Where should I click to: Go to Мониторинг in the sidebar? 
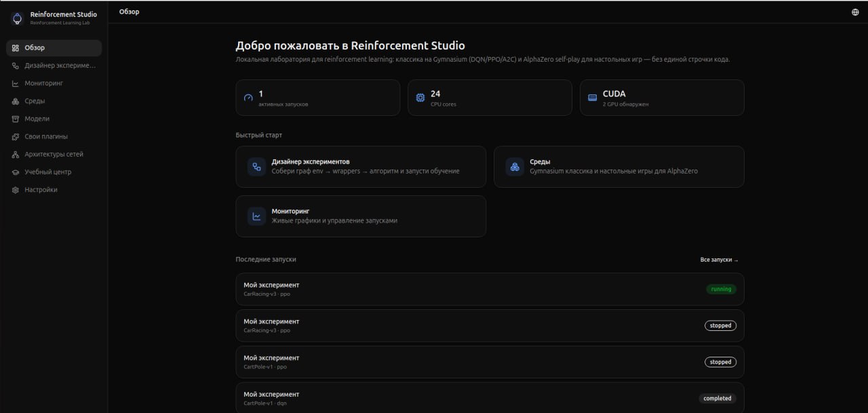(x=54, y=83)
